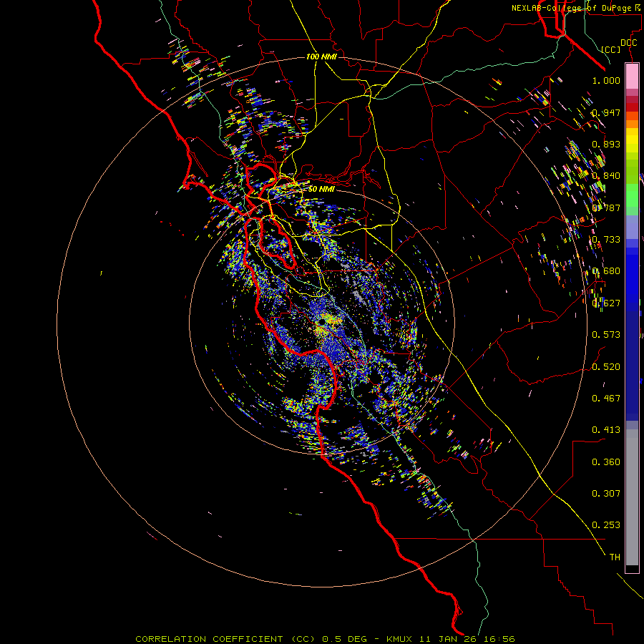Click the 0.680 legend value
Image resolution: width=644 pixels, height=644 pixels.
(x=606, y=271)
